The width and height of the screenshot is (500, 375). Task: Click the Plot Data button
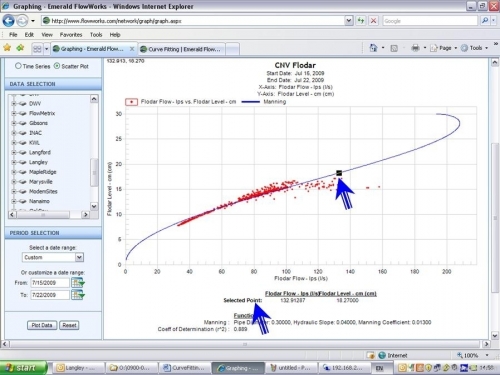click(42, 325)
